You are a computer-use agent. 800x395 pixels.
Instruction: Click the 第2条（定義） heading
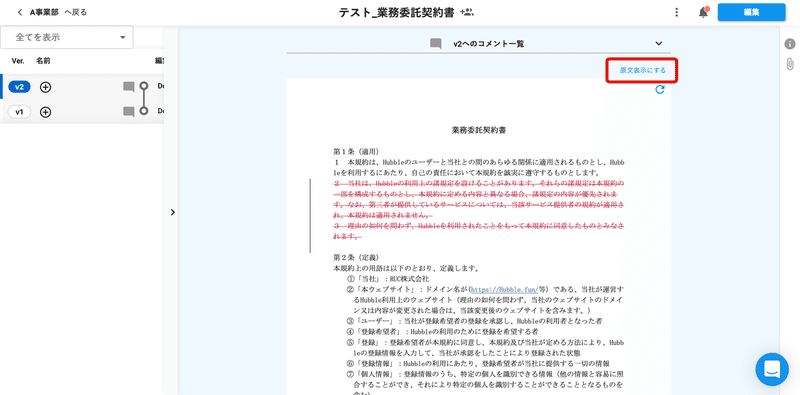click(356, 257)
